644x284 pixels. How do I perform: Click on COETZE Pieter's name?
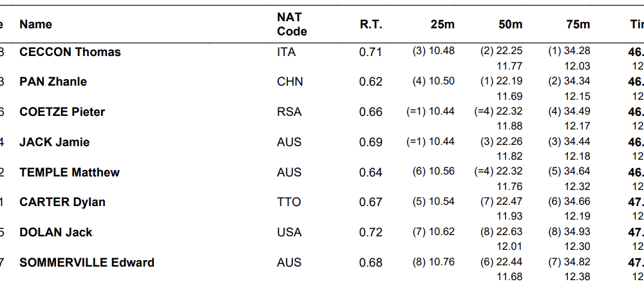62,112
